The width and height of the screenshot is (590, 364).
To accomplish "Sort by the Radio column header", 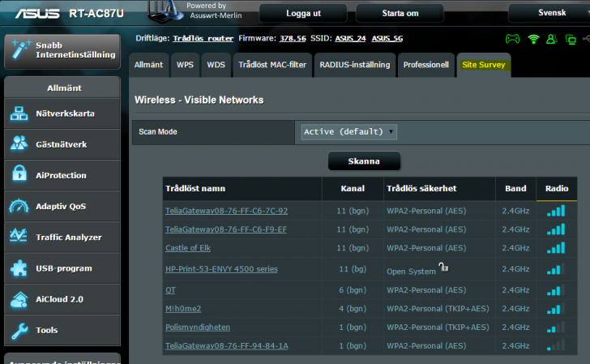I will (x=557, y=189).
